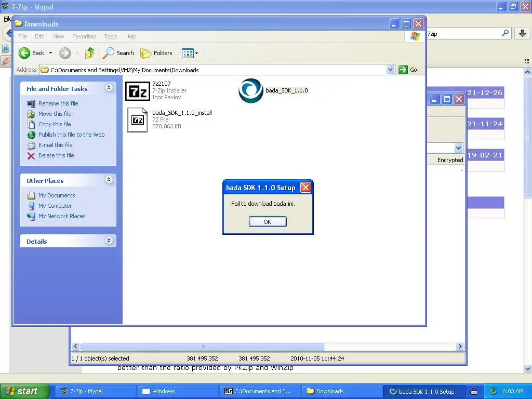Click the 7-Zip scrollbar left arrow
Screen dimensions: 532x399
tap(76, 347)
